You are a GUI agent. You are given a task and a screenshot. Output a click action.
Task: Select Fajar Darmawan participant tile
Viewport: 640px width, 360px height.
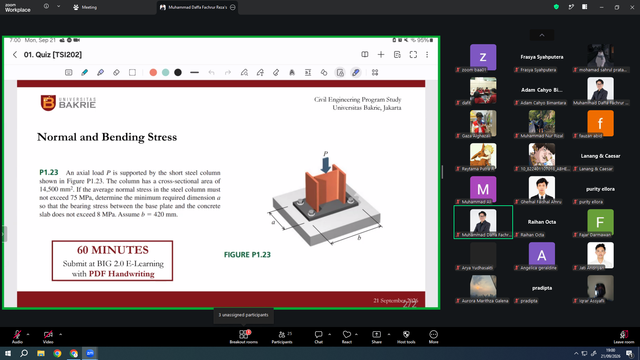tap(600, 223)
